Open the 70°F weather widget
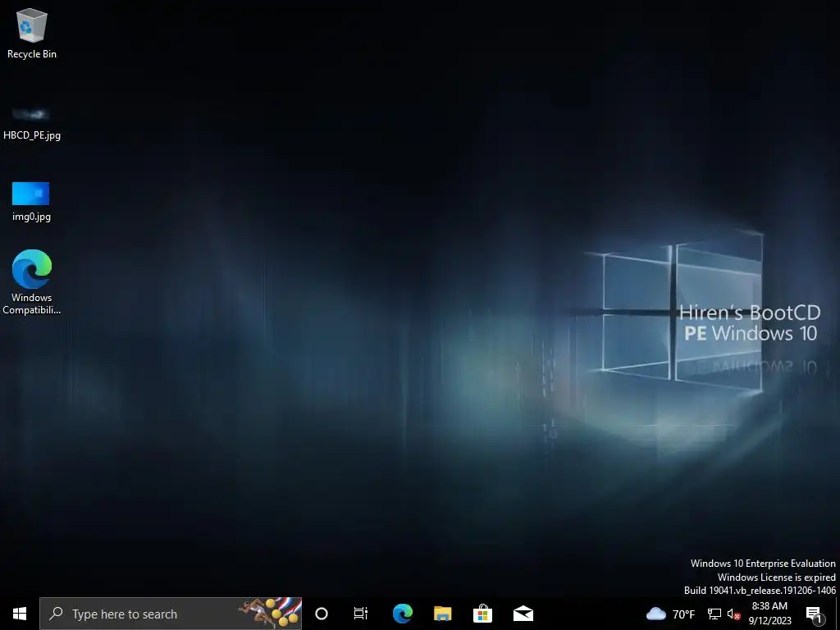Viewport: 840px width, 630px height. (x=671, y=614)
